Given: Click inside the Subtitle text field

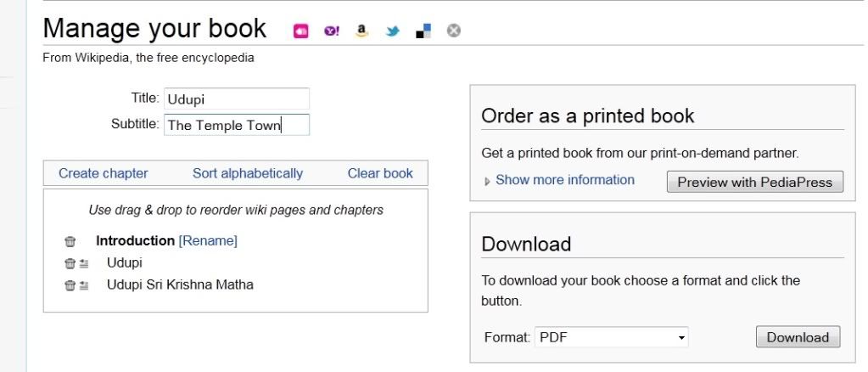Looking at the screenshot, I should pos(236,125).
